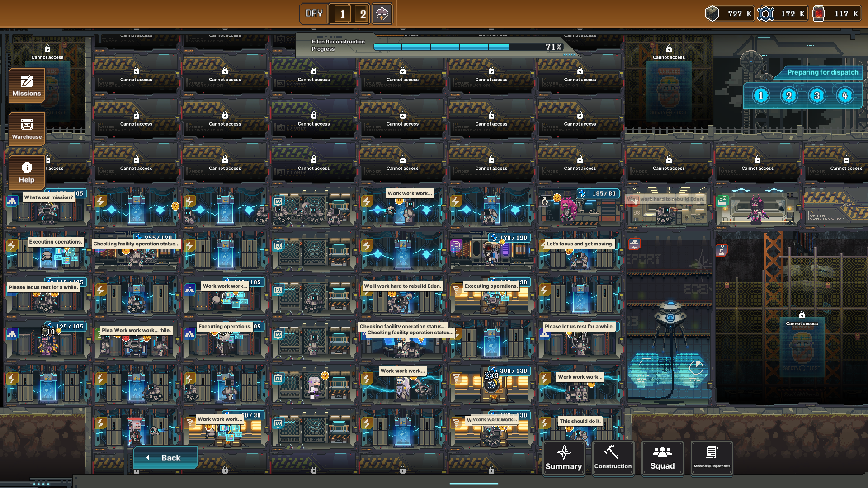Open the Construction tab
Screen dimensions: 868x488
(x=613, y=458)
